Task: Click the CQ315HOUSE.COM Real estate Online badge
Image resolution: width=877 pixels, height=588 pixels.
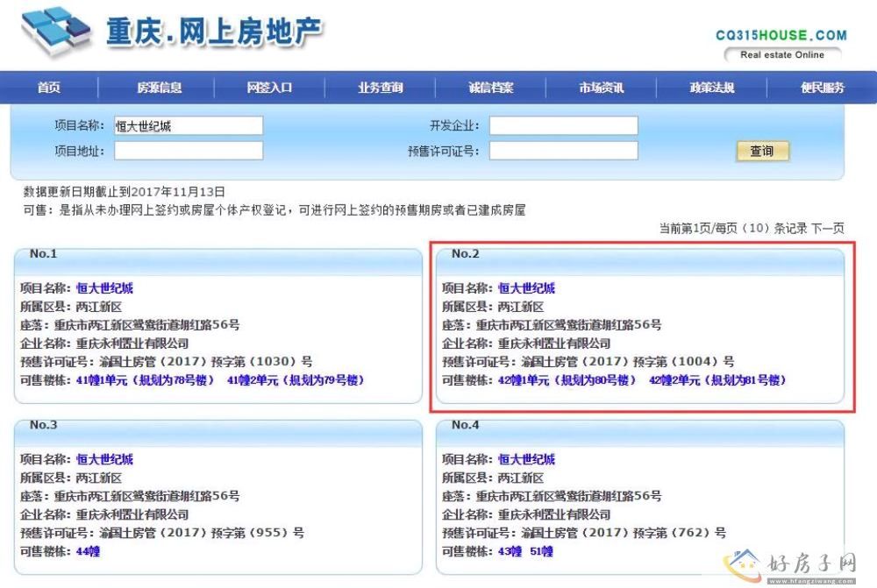Action: (x=781, y=45)
